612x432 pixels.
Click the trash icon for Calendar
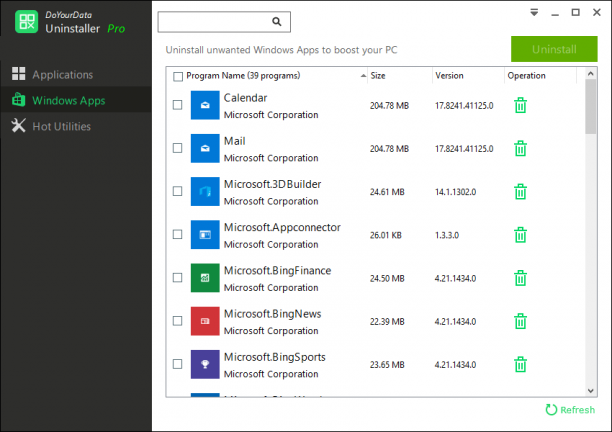click(x=520, y=105)
